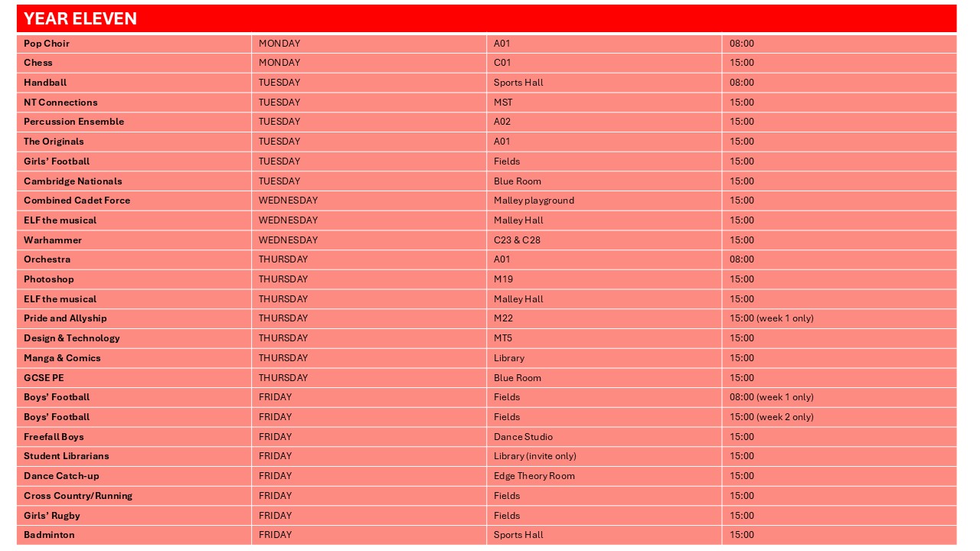980x551 pixels.
Task: Click the NT Connections cell
Action: (60, 103)
